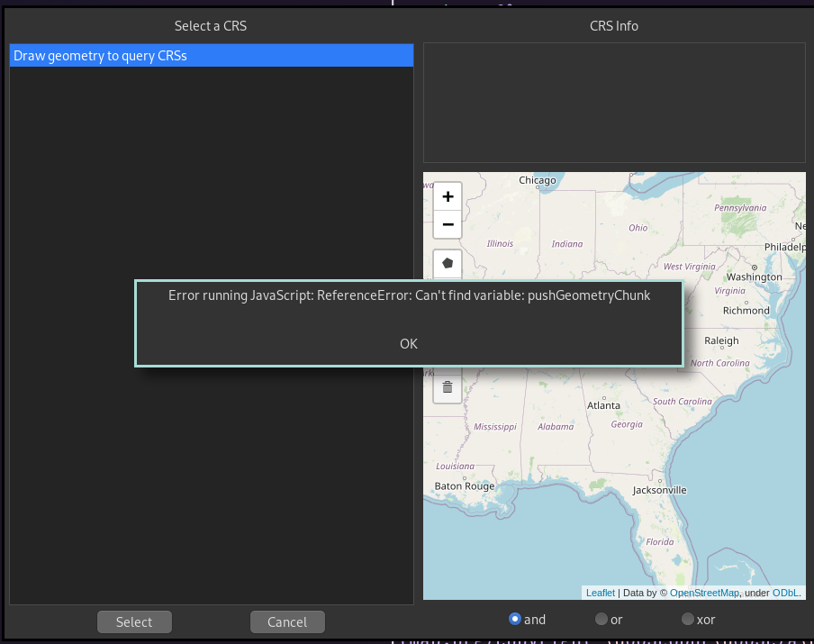
Task: Click inside the CRS Info text box
Action: 614,103
